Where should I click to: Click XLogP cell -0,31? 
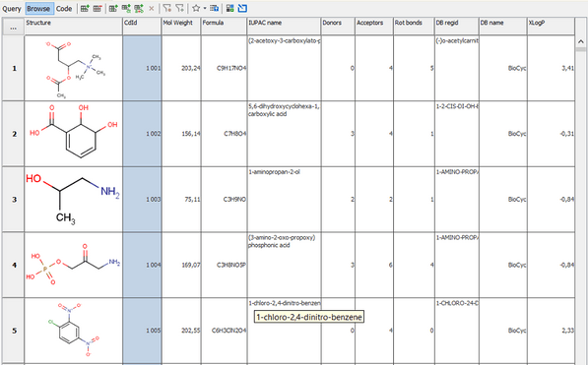click(x=552, y=134)
